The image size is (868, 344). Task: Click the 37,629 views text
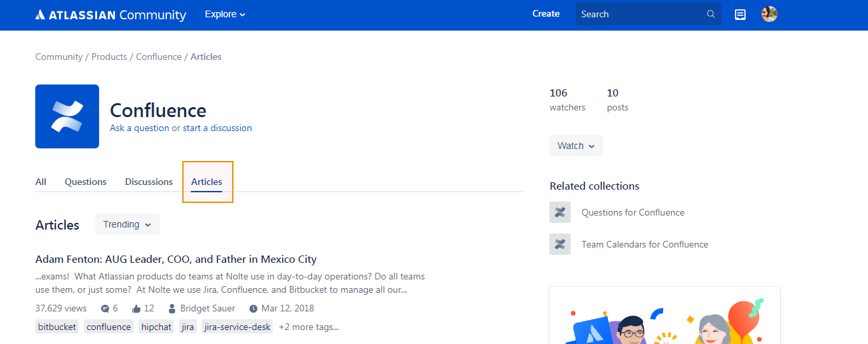pos(61,309)
